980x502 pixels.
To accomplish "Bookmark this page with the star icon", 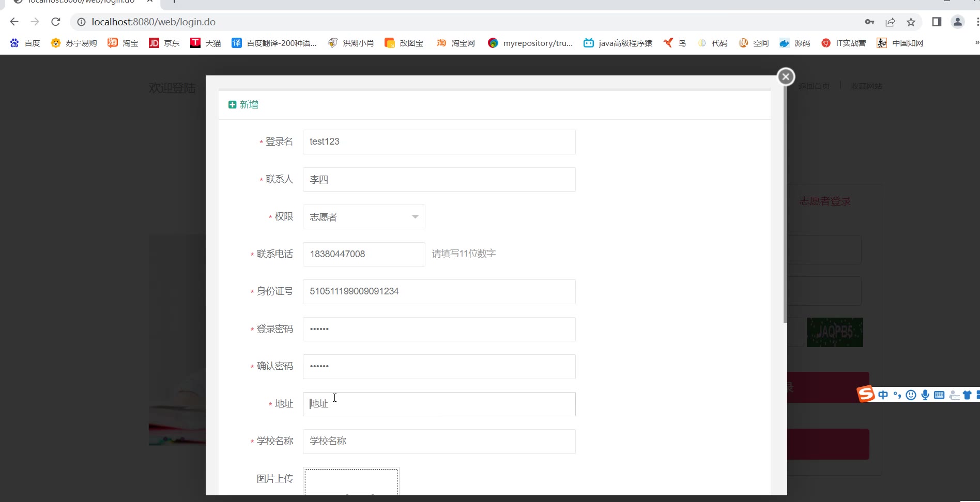I will 911,22.
